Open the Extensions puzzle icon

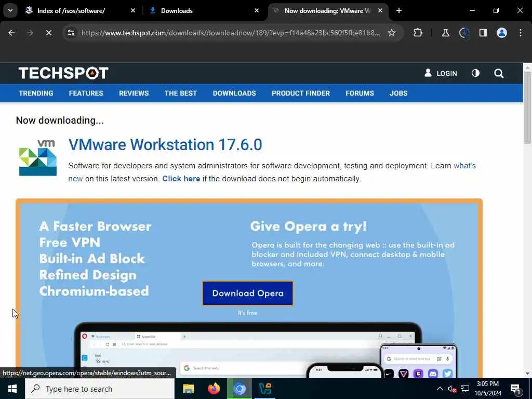point(418,33)
